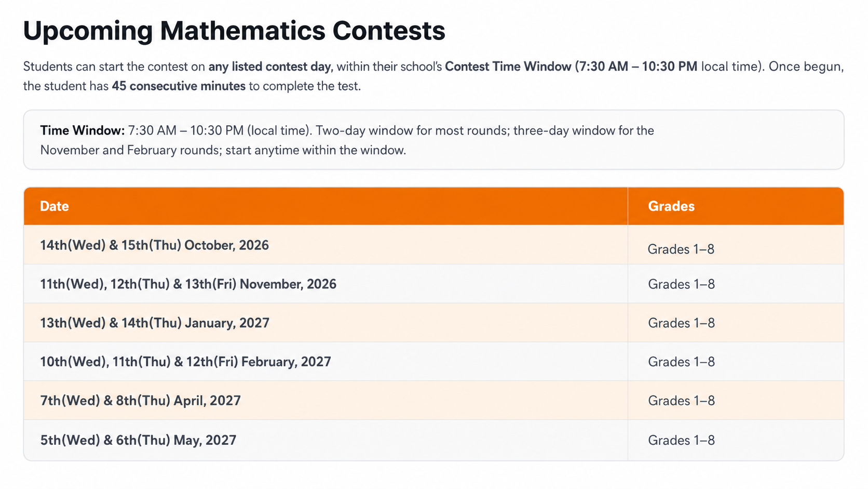Viewport: 868px width, 489px height.
Task: Click Grades 1–8 in the April row
Action: tap(681, 401)
